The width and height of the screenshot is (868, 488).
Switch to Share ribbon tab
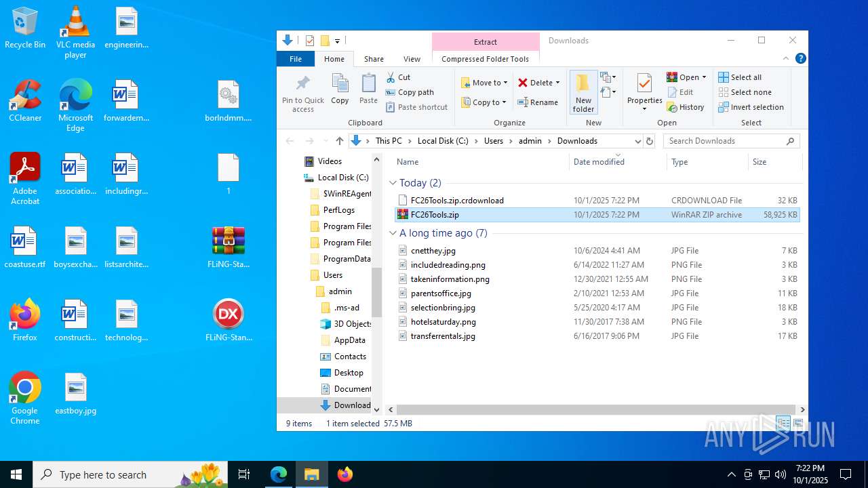(x=374, y=59)
